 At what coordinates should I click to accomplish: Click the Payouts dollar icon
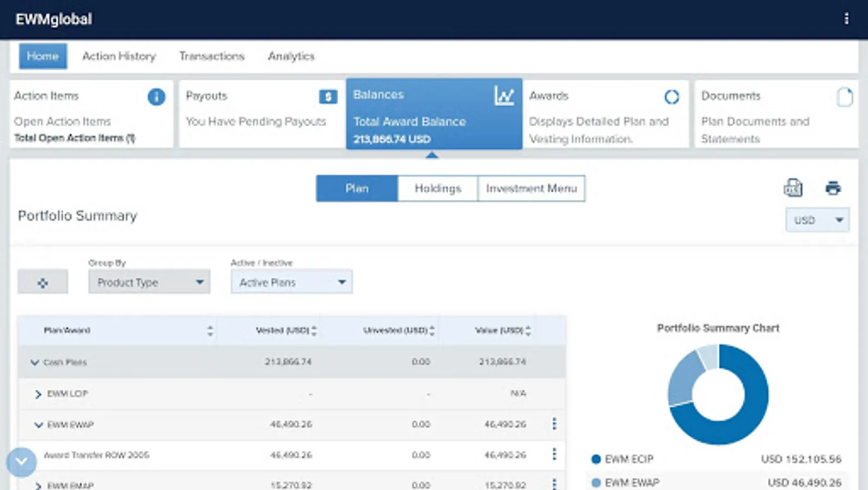328,97
